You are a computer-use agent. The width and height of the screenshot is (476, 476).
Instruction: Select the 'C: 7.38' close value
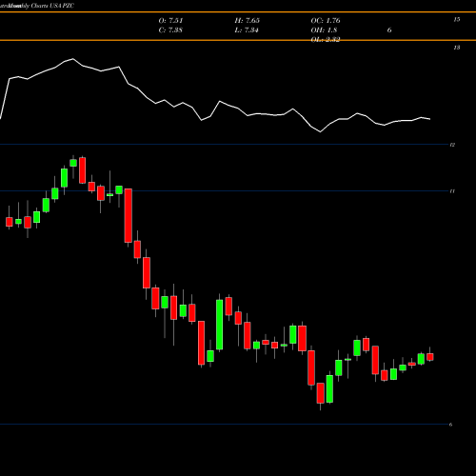pos(170,30)
